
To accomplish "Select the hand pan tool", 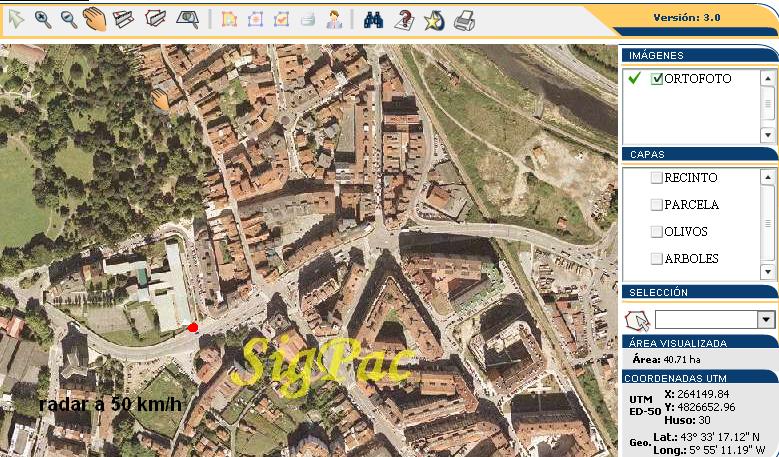I will [x=95, y=19].
